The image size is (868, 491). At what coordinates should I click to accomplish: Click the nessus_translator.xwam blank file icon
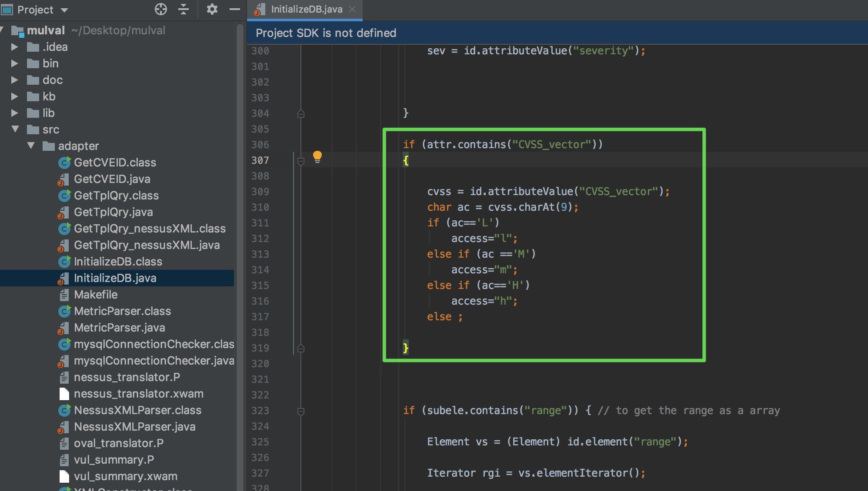pos(64,394)
